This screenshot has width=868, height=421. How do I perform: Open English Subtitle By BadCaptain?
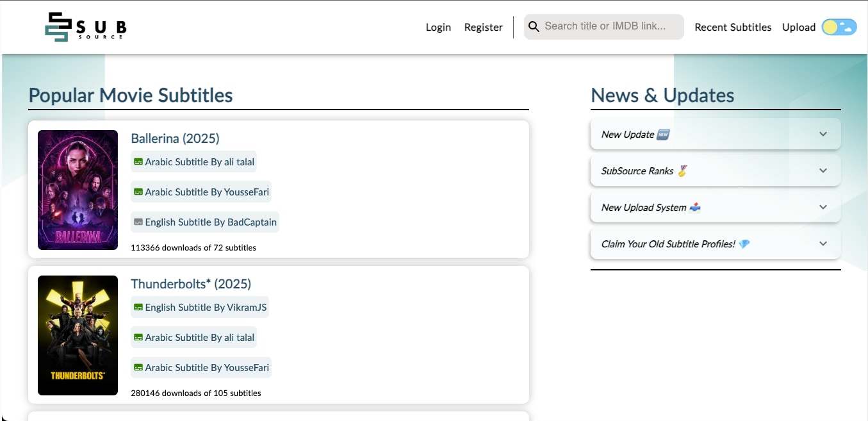(x=205, y=222)
